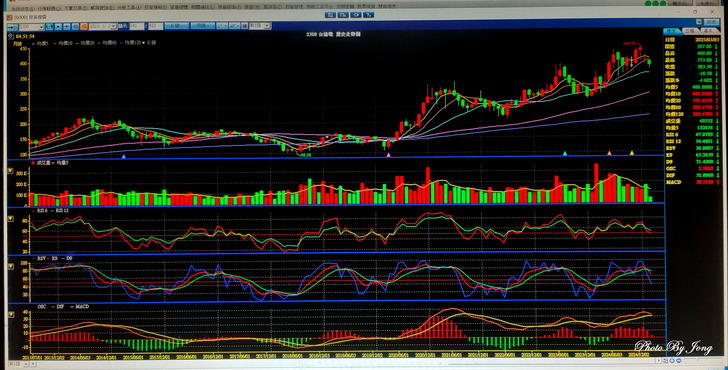Viewport: 728px width, 370px height.
Task: Click the arrow icon left of stock code box
Action: coord(13,26)
